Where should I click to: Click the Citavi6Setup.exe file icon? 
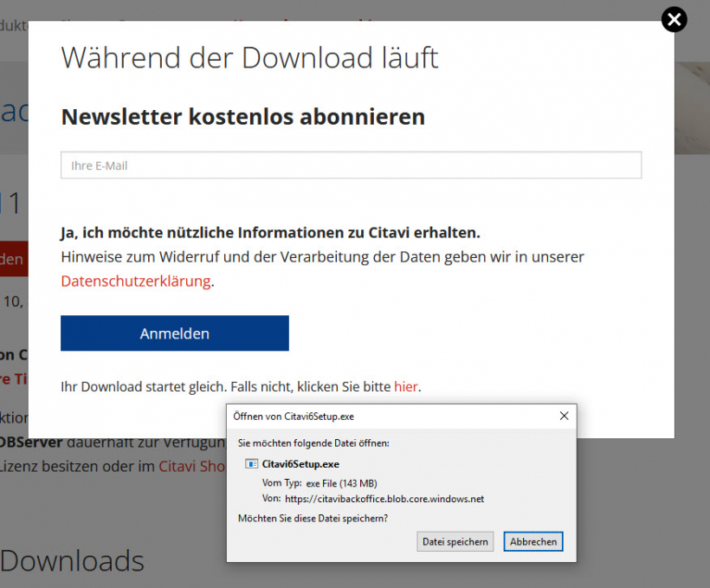[252, 464]
